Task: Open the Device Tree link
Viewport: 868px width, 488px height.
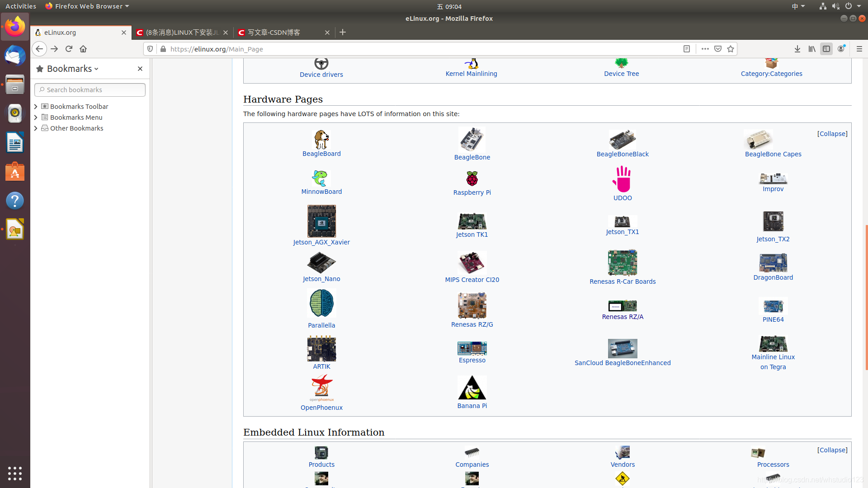Action: pos(622,74)
